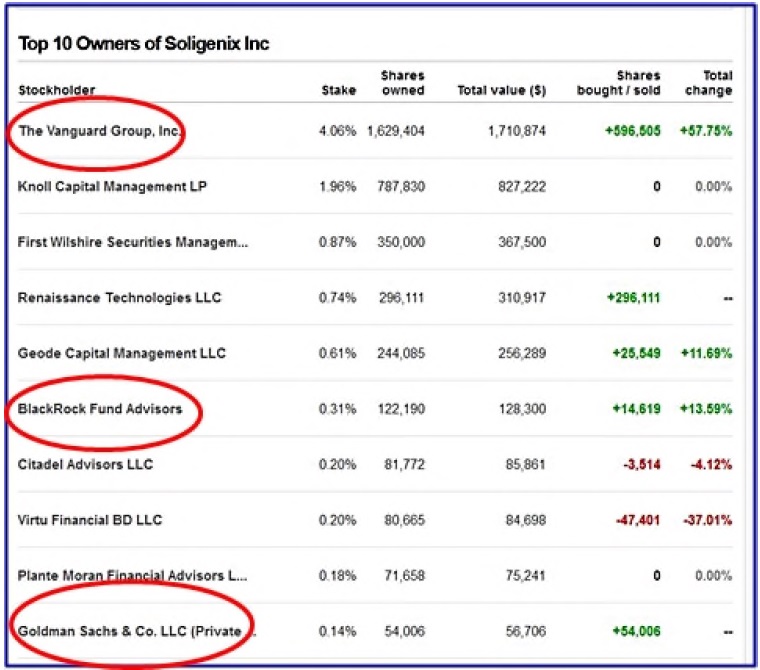The image size is (760, 670).
Task: Select shares owned value 71,658
Action: (404, 575)
